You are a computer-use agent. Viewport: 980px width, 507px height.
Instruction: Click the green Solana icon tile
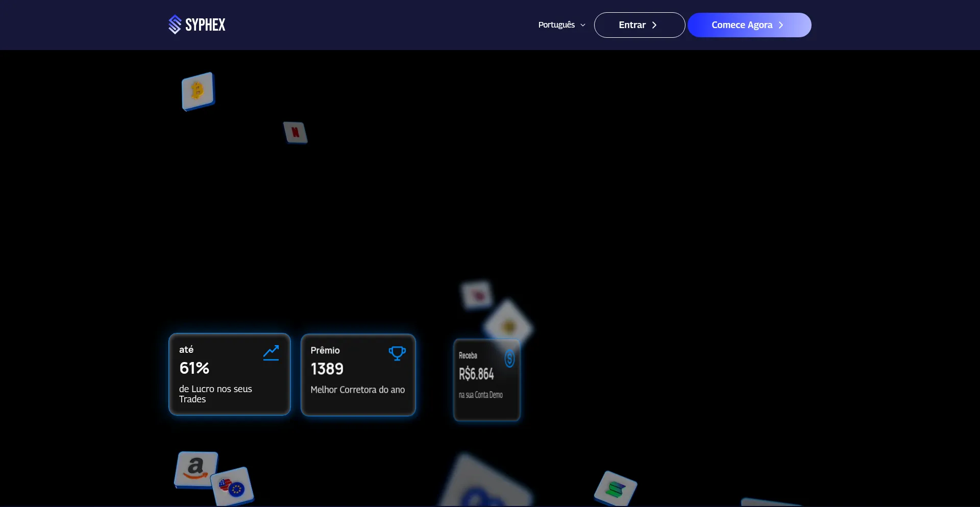tap(616, 489)
